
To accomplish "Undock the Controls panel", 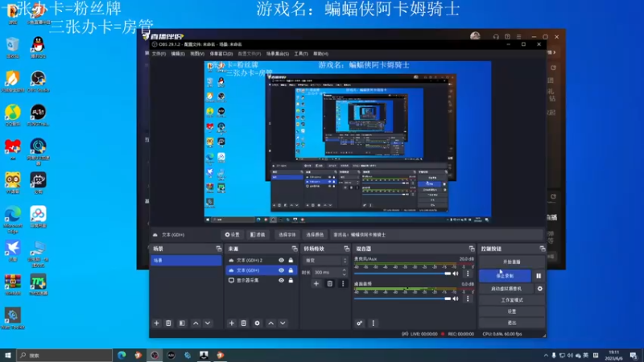I will pyautogui.click(x=542, y=249).
